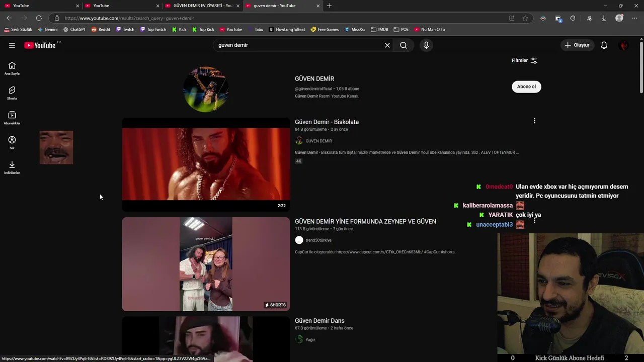Open the Free Games bookmark

click(x=325, y=30)
